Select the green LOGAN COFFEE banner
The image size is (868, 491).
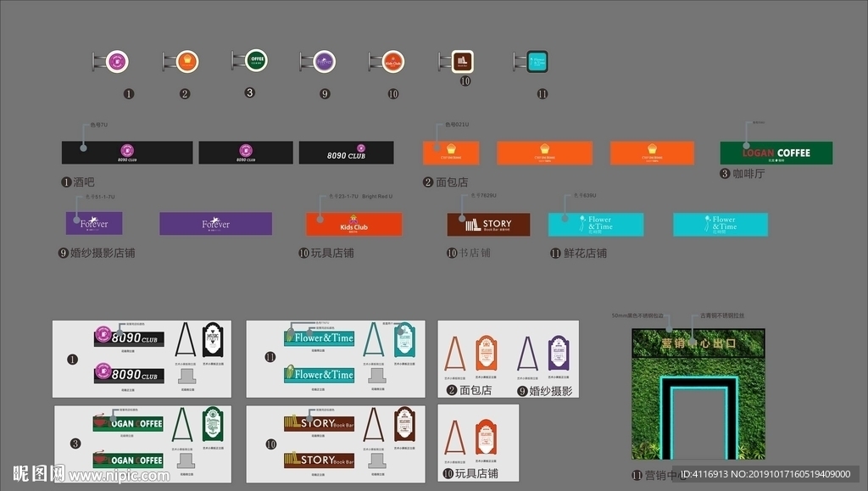[776, 153]
